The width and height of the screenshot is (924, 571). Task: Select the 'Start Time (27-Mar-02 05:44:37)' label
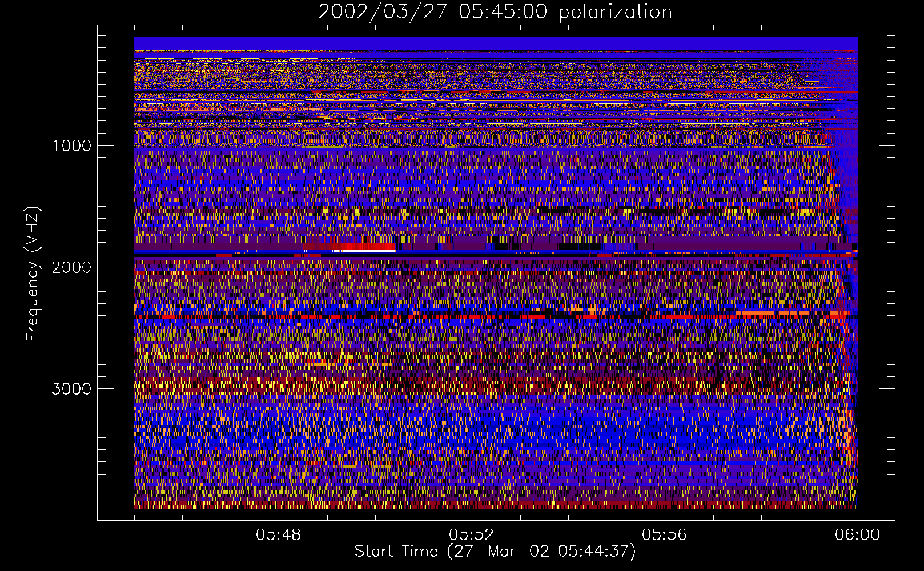coord(495,552)
